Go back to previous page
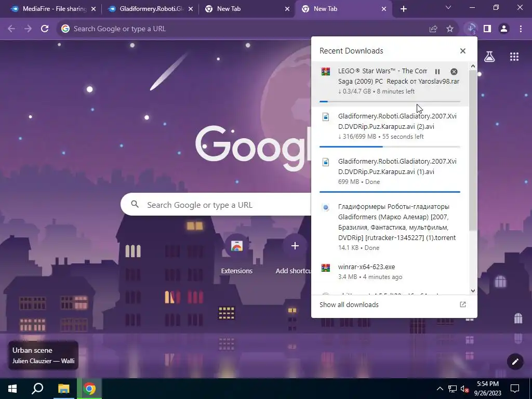 [11, 29]
